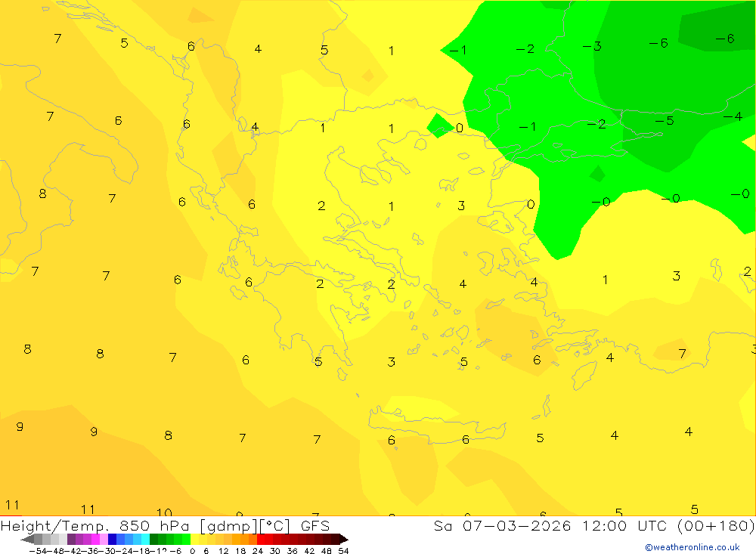Select the dark gray legend swatch above -54
The width and height of the screenshot is (756, 554).
coord(38,539)
